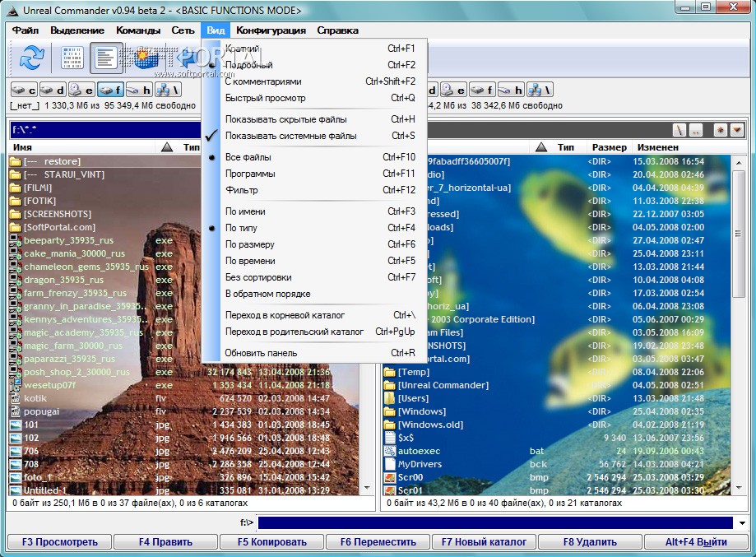Open the Сеть menu
The height and width of the screenshot is (557, 756).
(x=183, y=30)
